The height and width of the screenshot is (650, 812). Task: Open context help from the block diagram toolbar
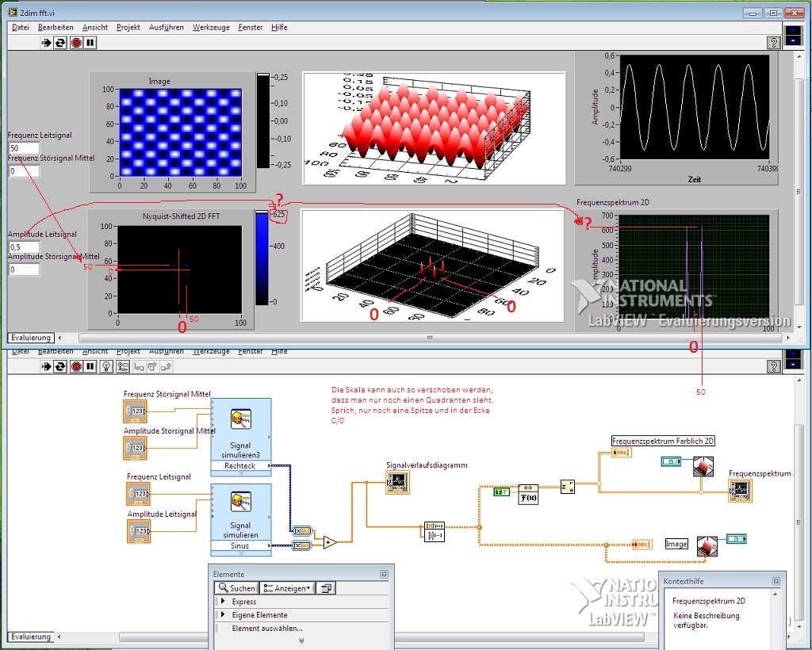pyautogui.click(x=773, y=367)
